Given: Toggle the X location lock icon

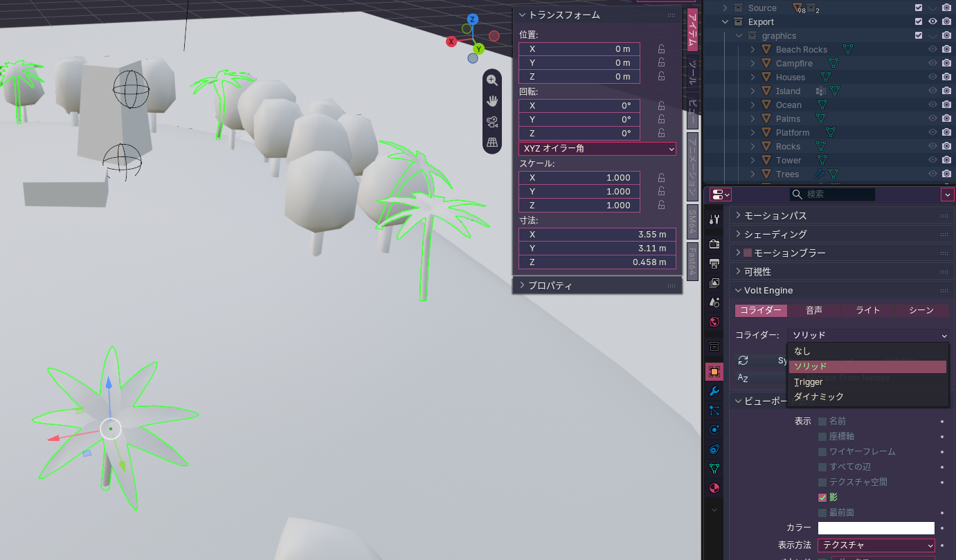Looking at the screenshot, I should point(661,49).
